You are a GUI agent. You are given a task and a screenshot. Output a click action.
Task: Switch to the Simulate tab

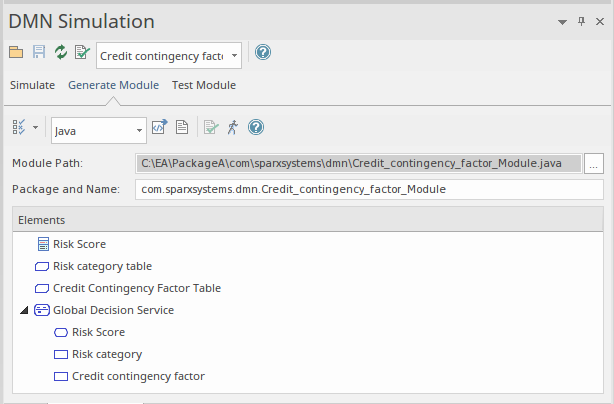32,85
